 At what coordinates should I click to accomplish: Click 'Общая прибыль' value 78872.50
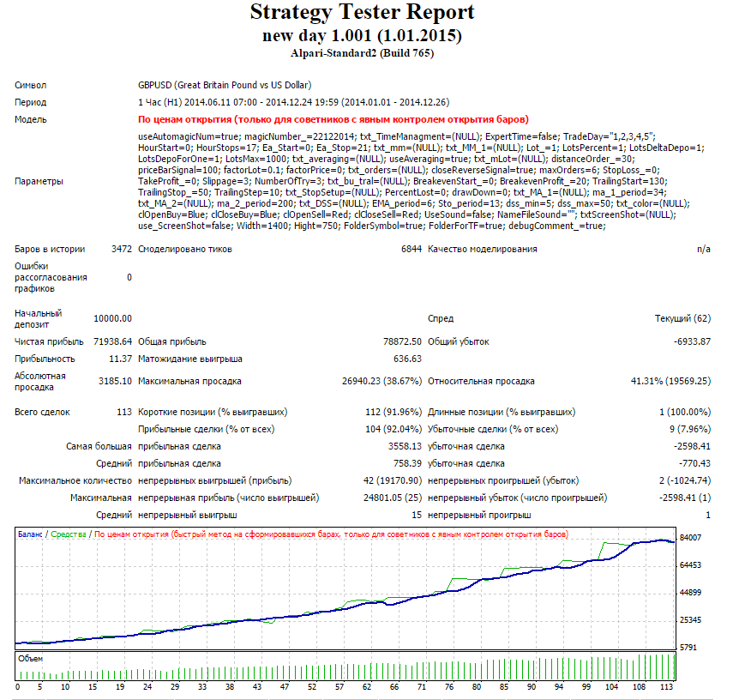point(402,341)
